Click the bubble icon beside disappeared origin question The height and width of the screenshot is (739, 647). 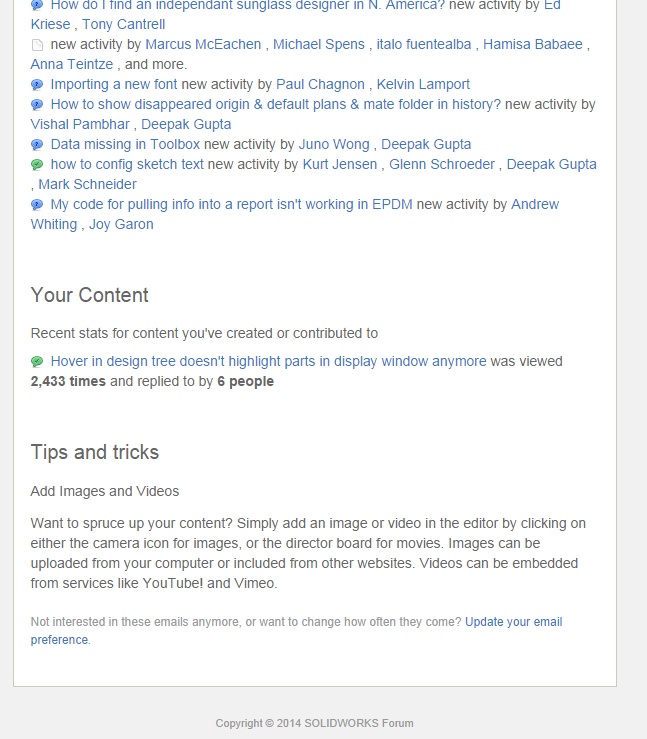coord(37,105)
